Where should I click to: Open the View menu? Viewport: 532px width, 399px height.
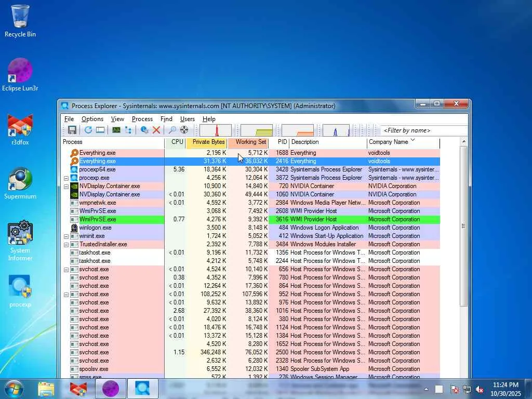tap(117, 119)
